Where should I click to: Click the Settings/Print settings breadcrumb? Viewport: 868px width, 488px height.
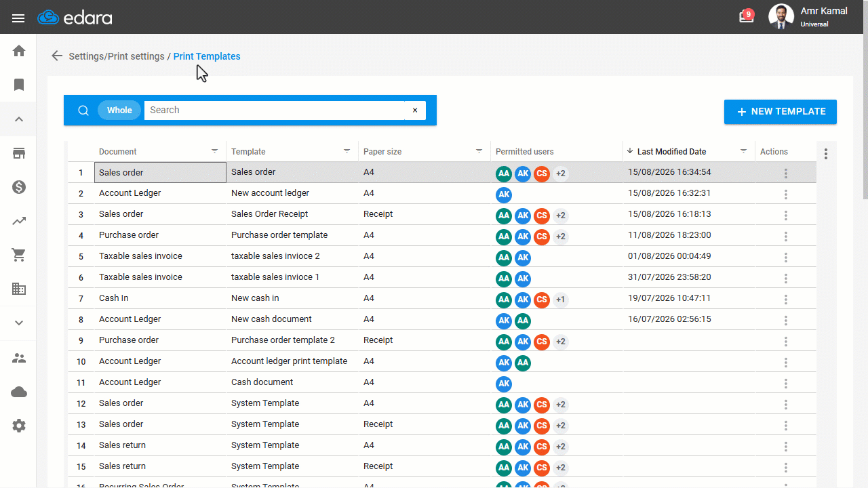117,56
